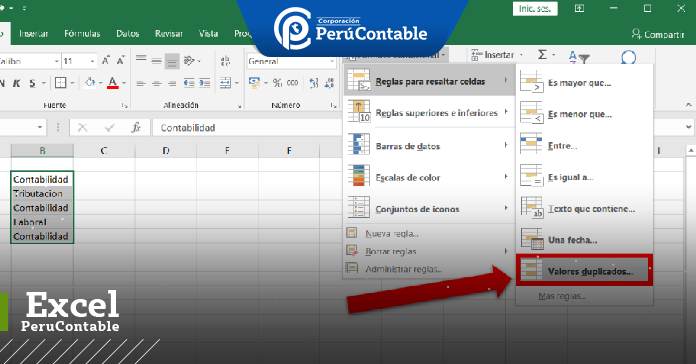Align cell text right
This screenshot has height=364, width=696.
coord(172,83)
